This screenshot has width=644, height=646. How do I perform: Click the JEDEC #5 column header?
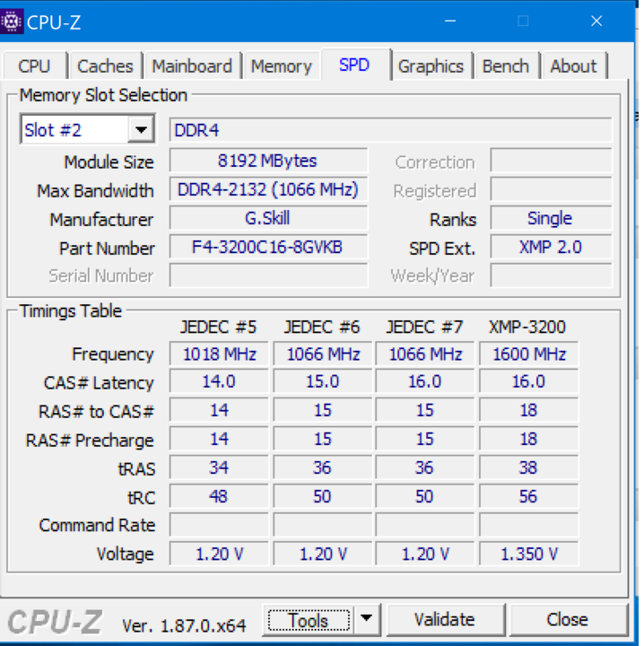tap(218, 327)
